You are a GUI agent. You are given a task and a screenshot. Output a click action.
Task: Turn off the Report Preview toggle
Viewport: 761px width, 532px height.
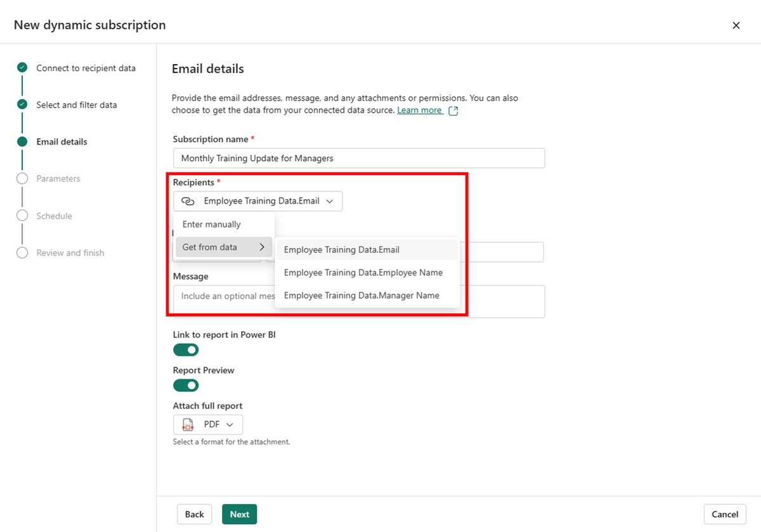pyautogui.click(x=186, y=386)
